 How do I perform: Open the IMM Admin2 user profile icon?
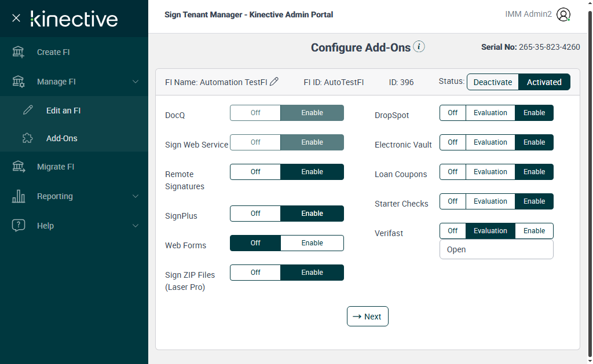563,14
